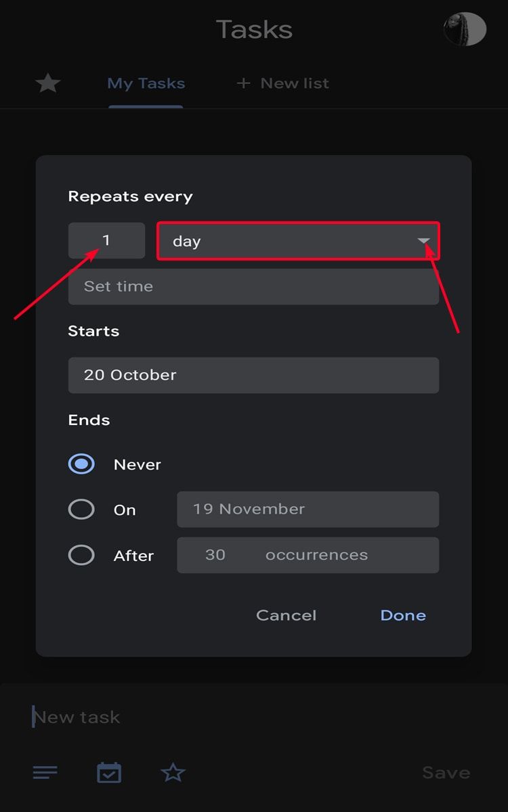
Task: Choose the On end option
Action: (x=81, y=510)
